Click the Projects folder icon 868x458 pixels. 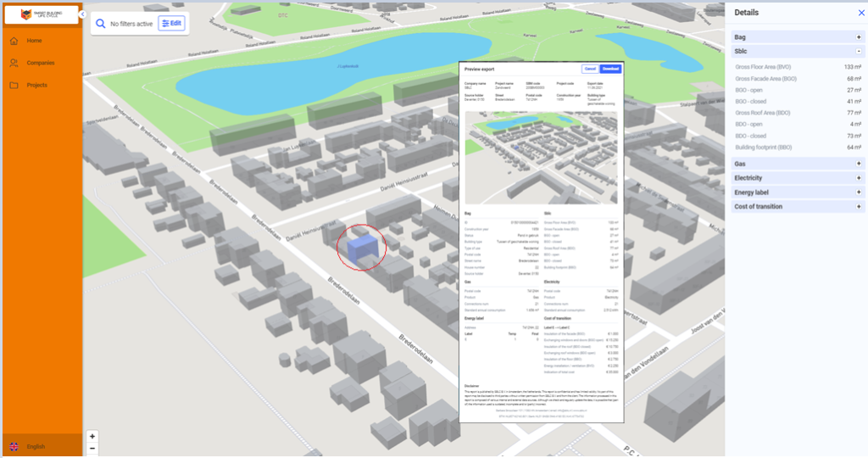coord(14,86)
